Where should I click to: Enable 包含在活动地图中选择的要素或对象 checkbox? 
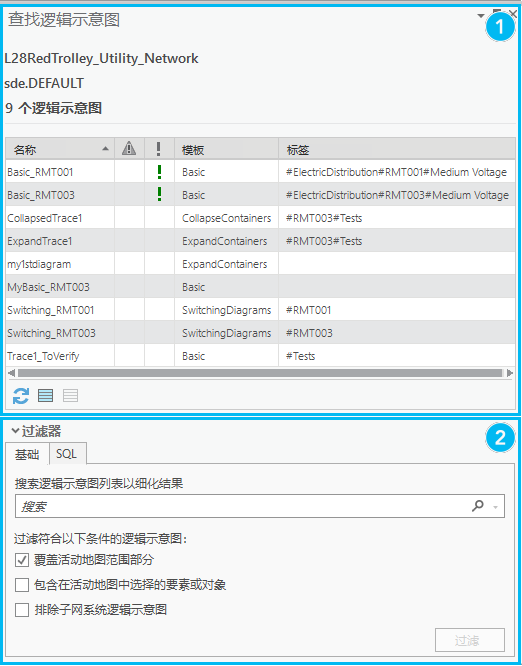pos(22,585)
